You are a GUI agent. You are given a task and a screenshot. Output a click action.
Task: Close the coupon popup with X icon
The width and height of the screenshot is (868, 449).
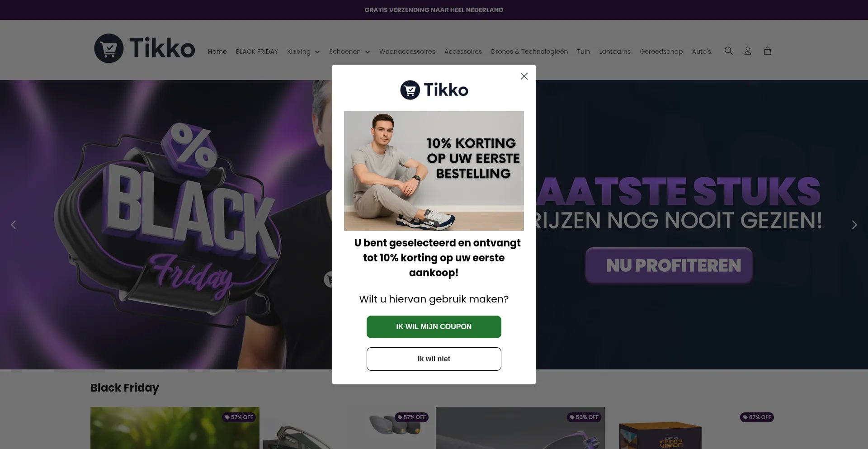pos(524,76)
